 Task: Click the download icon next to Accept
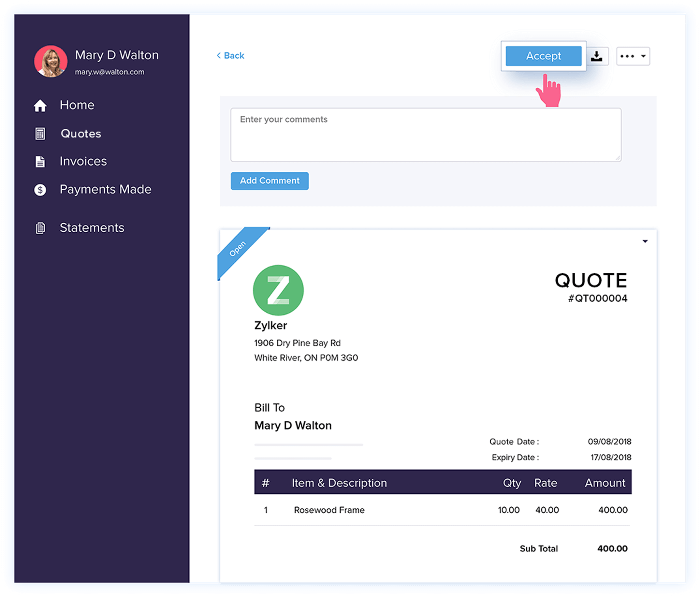point(597,56)
